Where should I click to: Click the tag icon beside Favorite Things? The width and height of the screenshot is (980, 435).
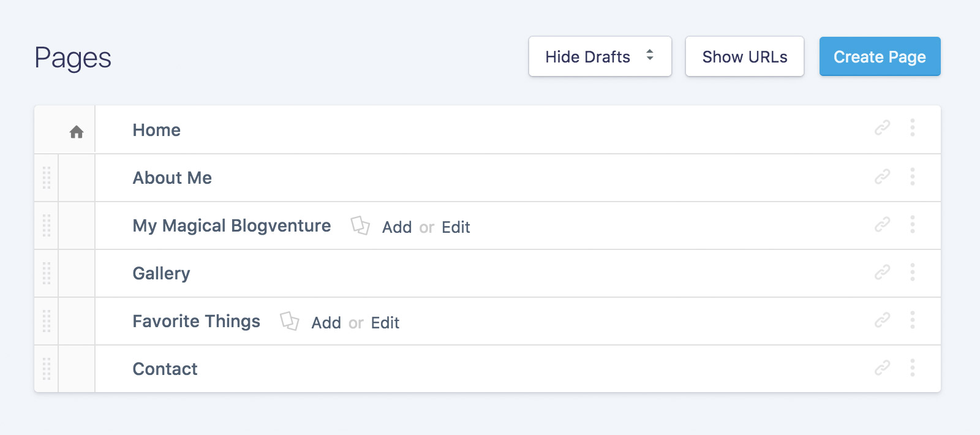(x=290, y=321)
